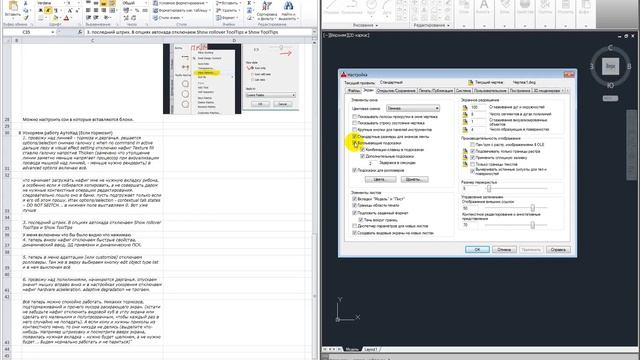Click AutoCAD 'Layout1' tab at bottom
Image resolution: width=640 pixels, height=360 pixels.
coord(371,349)
